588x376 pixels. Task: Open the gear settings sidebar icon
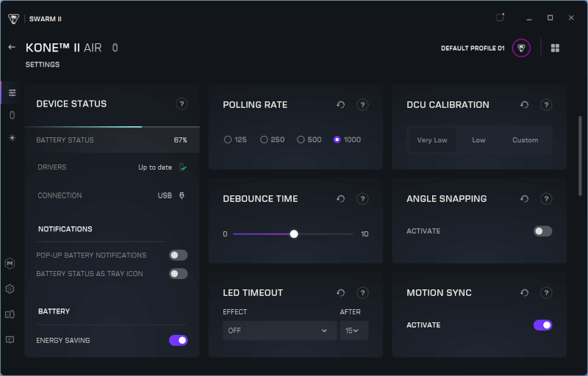click(x=10, y=289)
